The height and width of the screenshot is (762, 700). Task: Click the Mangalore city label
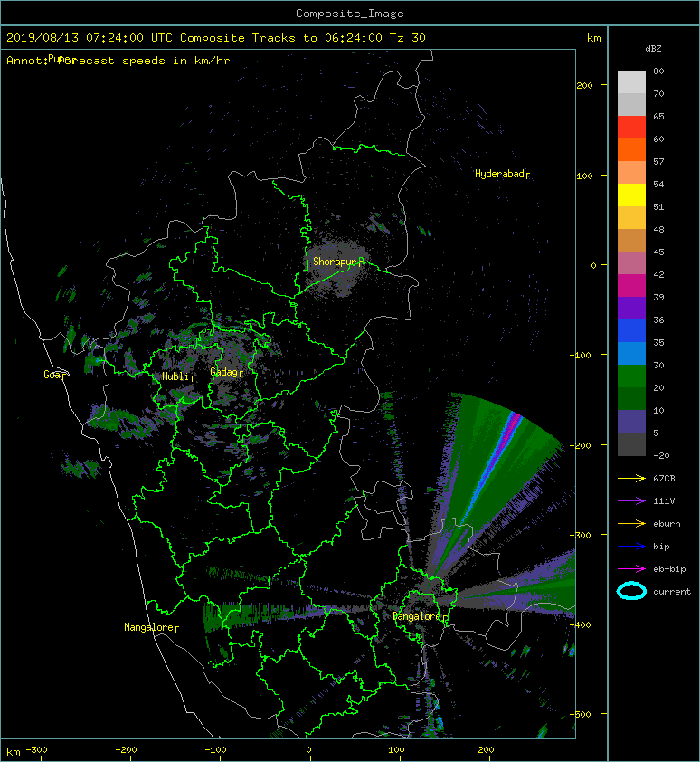pyautogui.click(x=149, y=627)
